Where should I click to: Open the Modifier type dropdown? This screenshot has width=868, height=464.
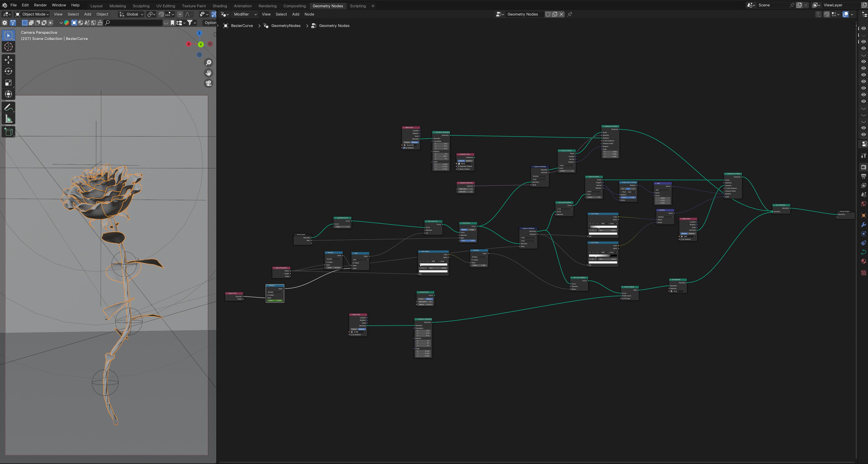(x=245, y=14)
